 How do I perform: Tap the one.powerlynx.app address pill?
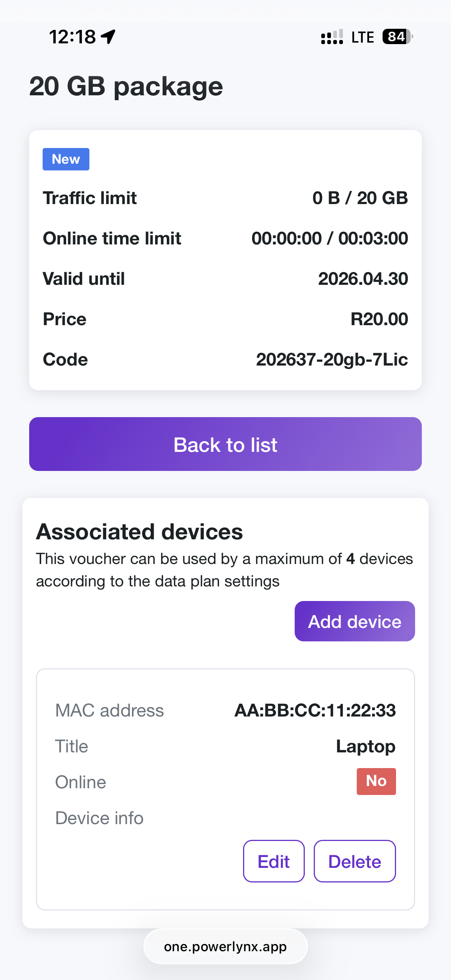225,946
